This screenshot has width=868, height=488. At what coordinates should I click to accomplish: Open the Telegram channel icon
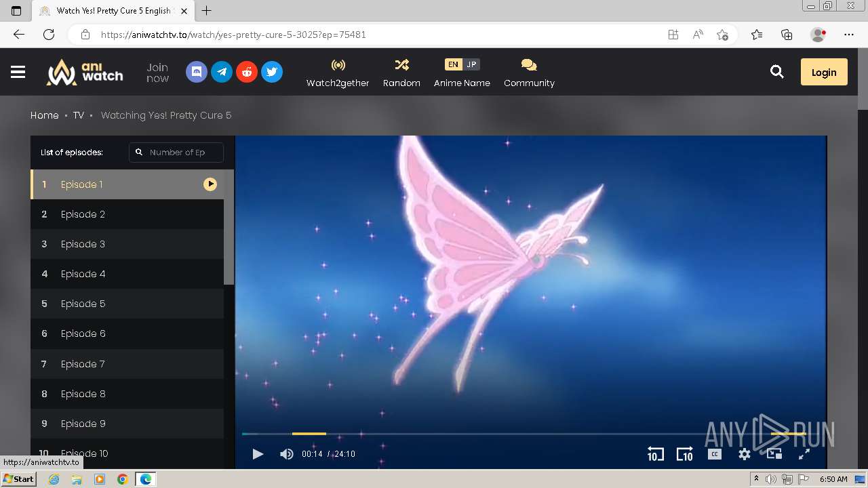pos(222,72)
